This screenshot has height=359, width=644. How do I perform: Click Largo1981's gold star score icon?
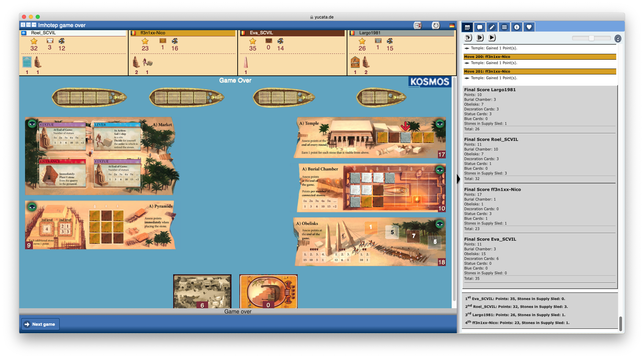pos(362,41)
